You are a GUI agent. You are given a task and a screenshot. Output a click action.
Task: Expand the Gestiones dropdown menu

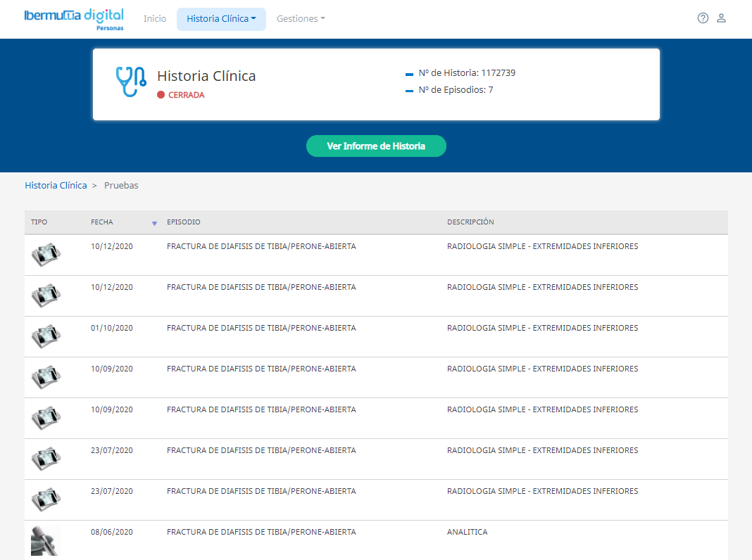[301, 19]
